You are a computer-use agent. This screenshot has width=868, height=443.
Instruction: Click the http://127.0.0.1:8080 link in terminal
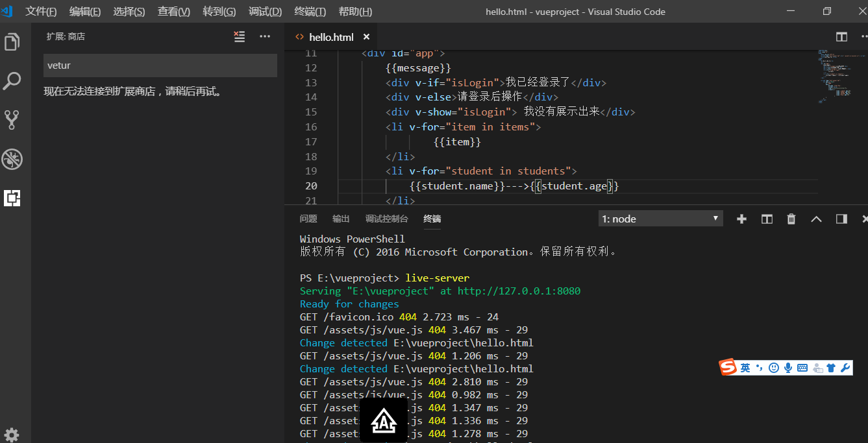click(x=519, y=291)
